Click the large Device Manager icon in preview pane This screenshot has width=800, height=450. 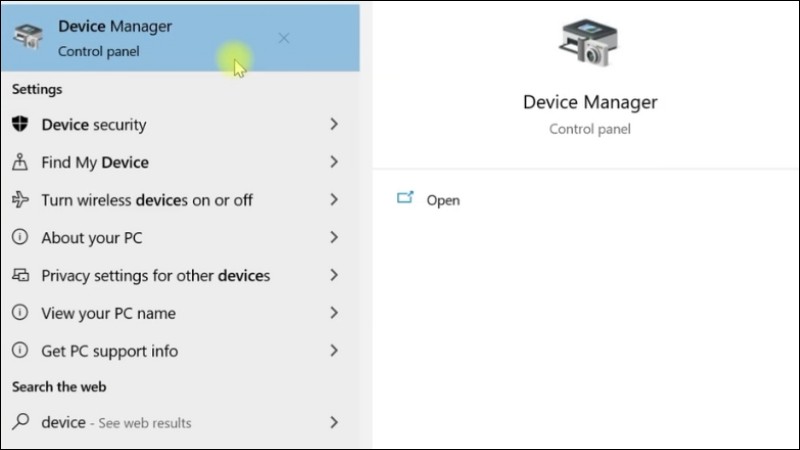tap(588, 43)
